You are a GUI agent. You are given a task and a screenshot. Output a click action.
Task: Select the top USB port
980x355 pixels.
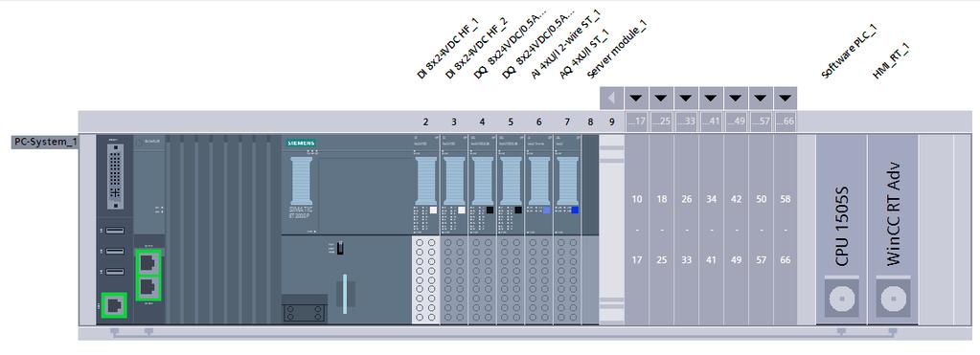pyautogui.click(x=114, y=231)
